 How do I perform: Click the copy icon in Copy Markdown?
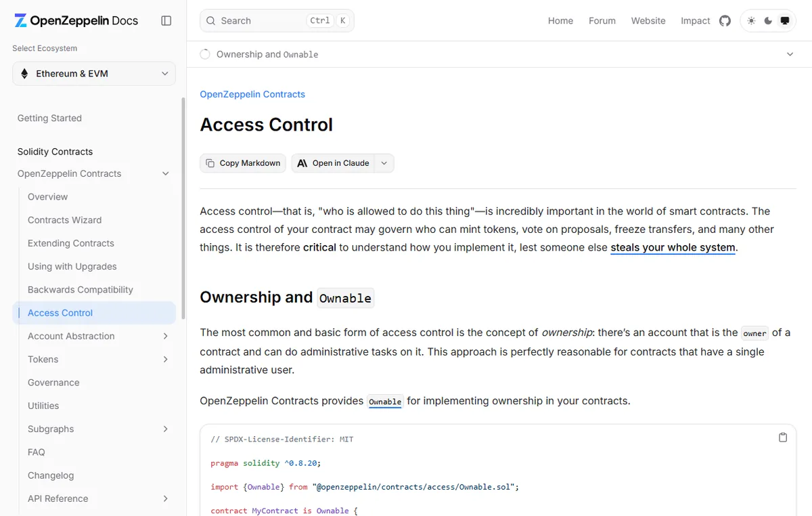tap(210, 163)
